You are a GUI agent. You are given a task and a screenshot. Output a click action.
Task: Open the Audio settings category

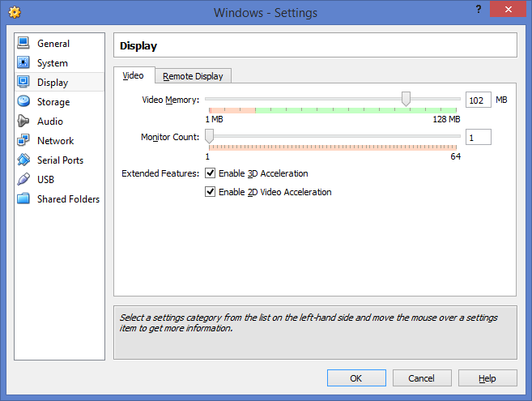(60, 121)
